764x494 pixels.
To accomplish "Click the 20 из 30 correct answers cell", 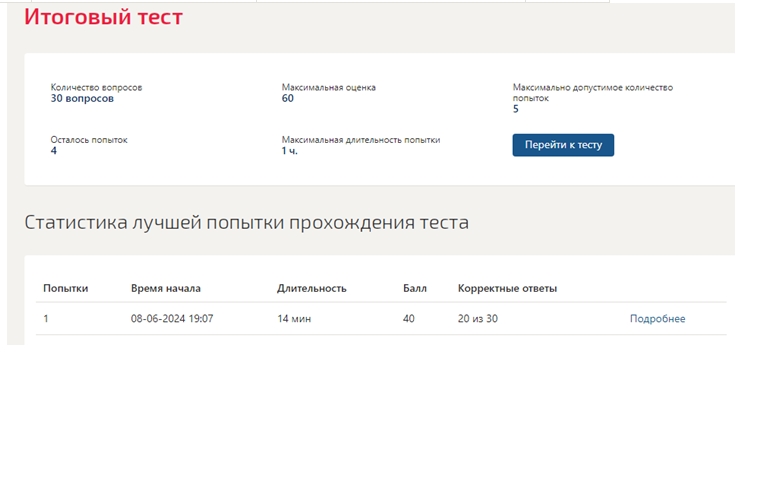I will click(478, 319).
